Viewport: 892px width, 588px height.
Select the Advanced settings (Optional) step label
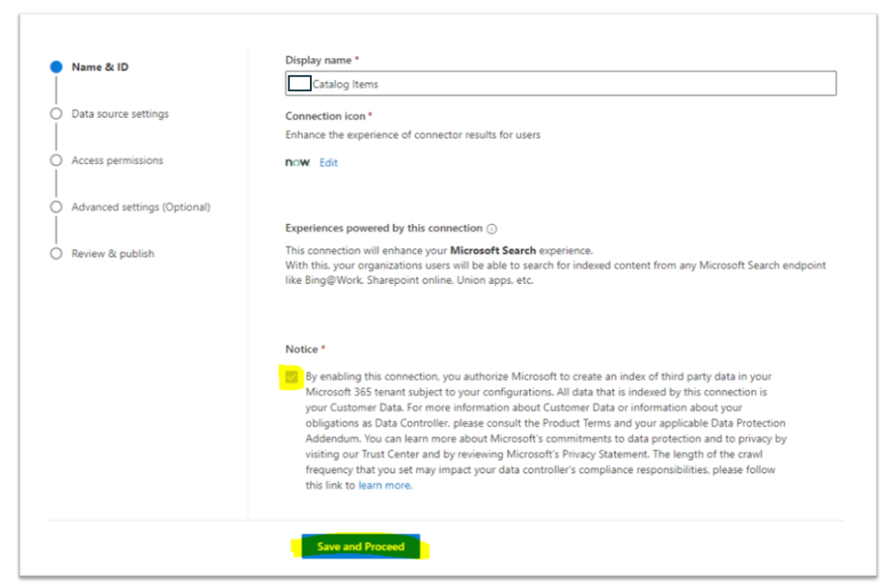click(140, 207)
